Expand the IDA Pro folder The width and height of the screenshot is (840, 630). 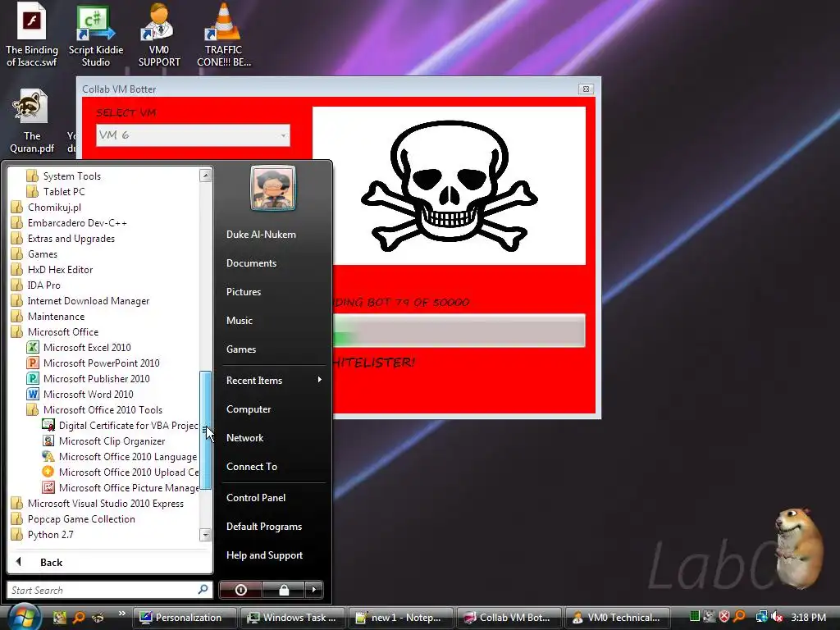(36, 285)
